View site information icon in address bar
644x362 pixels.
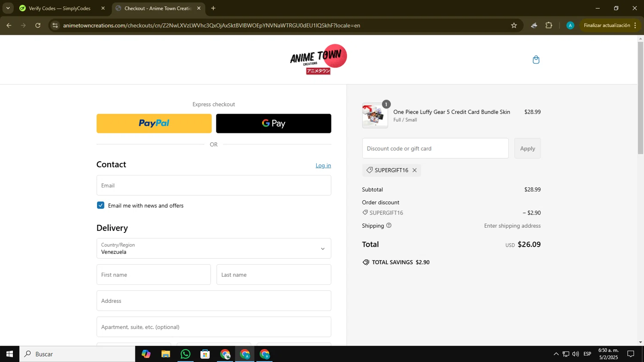pyautogui.click(x=55, y=25)
